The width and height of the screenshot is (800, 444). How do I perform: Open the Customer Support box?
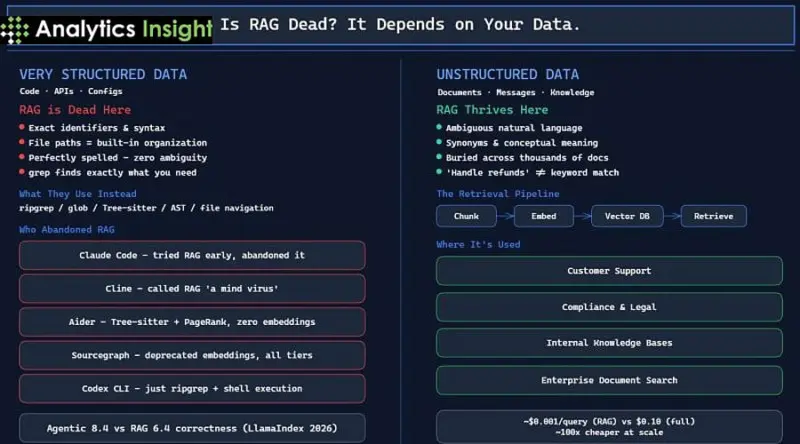pyautogui.click(x=609, y=271)
